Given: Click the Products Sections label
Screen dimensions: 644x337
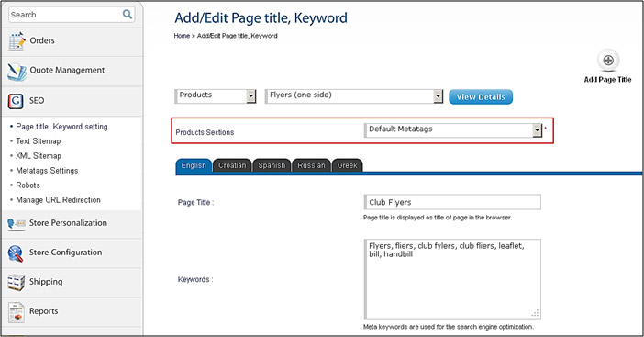Looking at the screenshot, I should click(x=205, y=133).
